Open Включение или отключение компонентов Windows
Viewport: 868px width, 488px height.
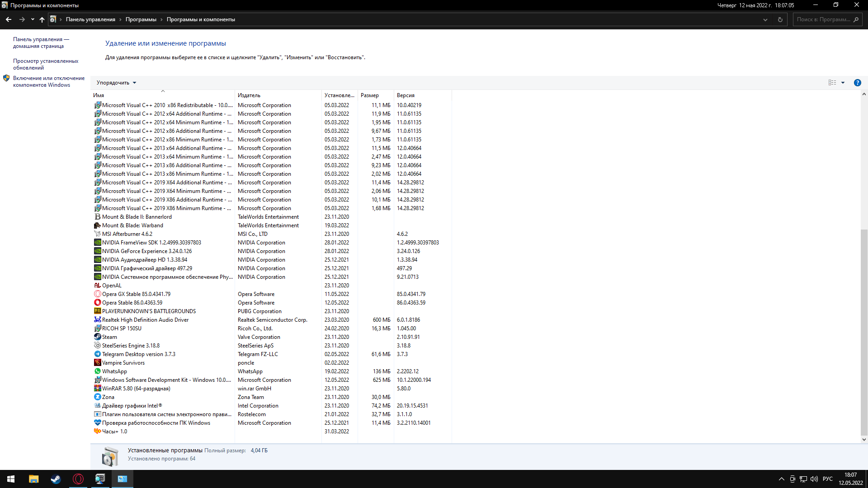[x=49, y=81]
